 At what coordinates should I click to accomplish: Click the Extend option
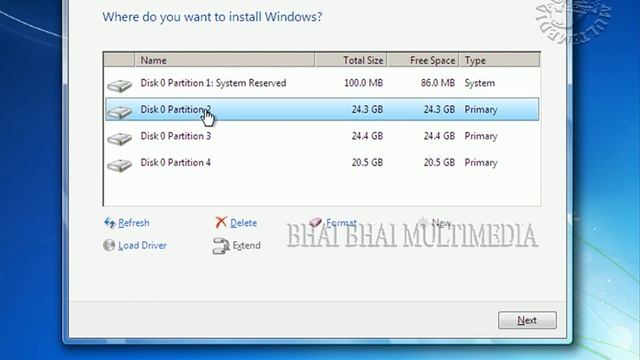coord(247,245)
